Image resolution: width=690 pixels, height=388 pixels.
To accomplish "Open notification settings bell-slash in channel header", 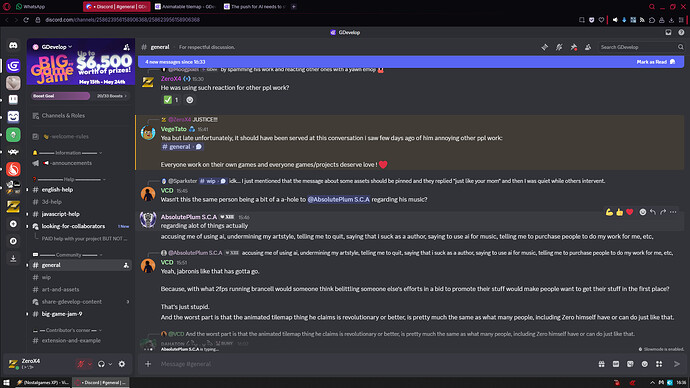I will pyautogui.click(x=559, y=47).
